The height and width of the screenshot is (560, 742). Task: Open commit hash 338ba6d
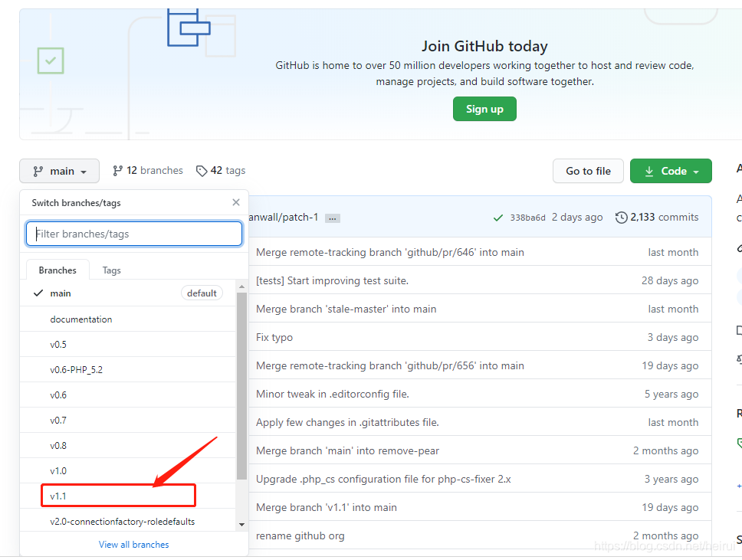tap(527, 218)
